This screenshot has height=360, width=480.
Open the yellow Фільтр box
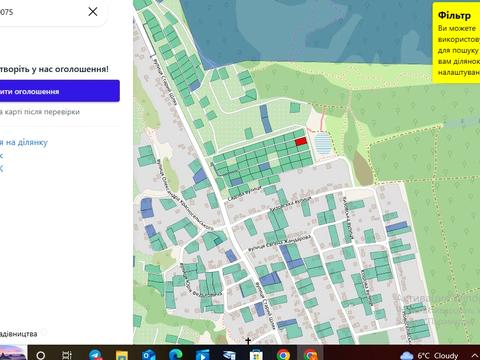(x=456, y=42)
